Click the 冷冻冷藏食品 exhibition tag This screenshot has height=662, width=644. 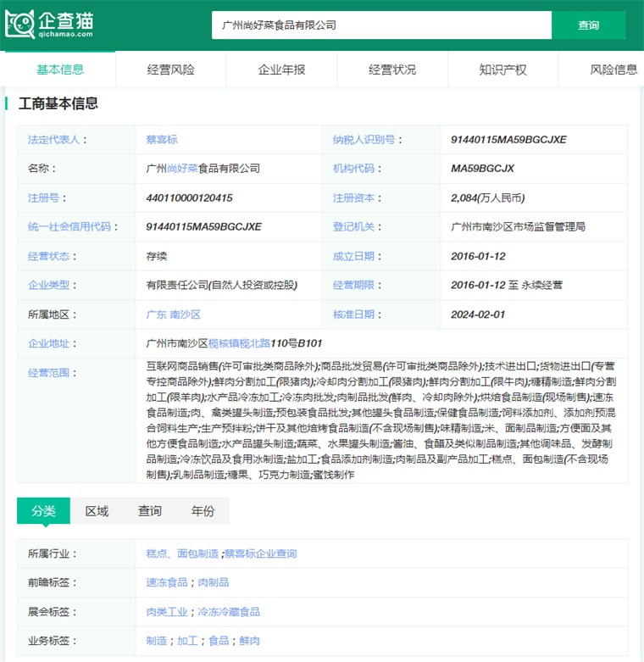tap(229, 612)
